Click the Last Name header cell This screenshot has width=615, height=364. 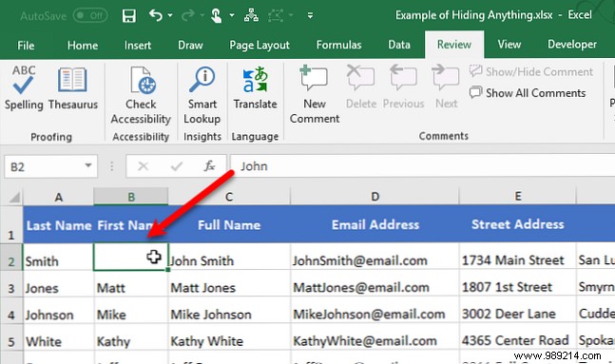[x=58, y=224]
